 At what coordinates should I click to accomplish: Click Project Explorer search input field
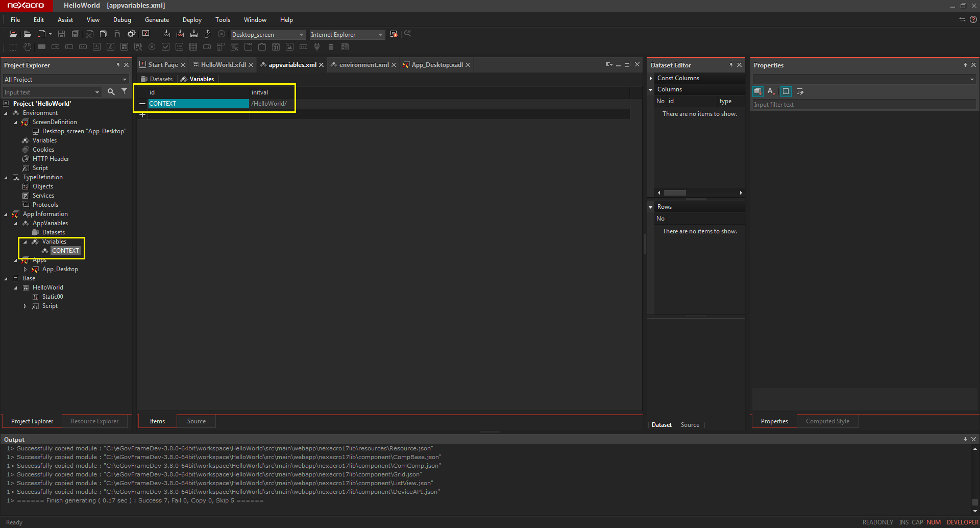coord(52,92)
